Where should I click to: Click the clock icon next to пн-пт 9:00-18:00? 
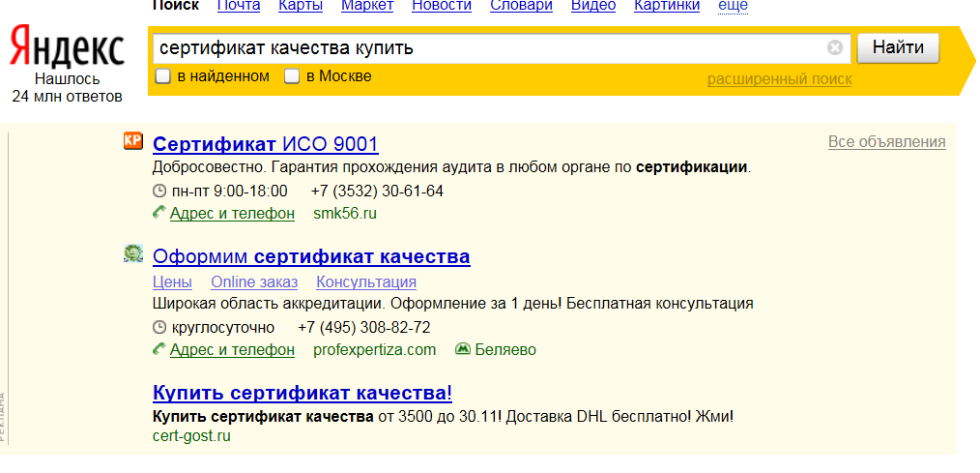click(x=159, y=191)
